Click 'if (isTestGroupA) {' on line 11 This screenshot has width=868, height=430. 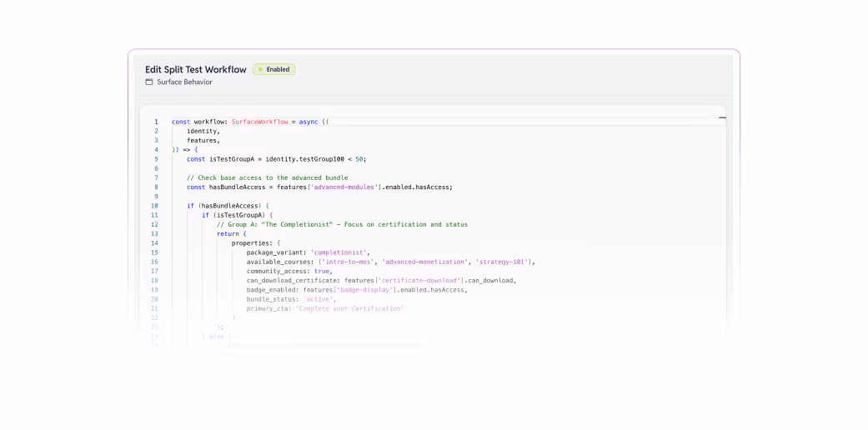237,215
